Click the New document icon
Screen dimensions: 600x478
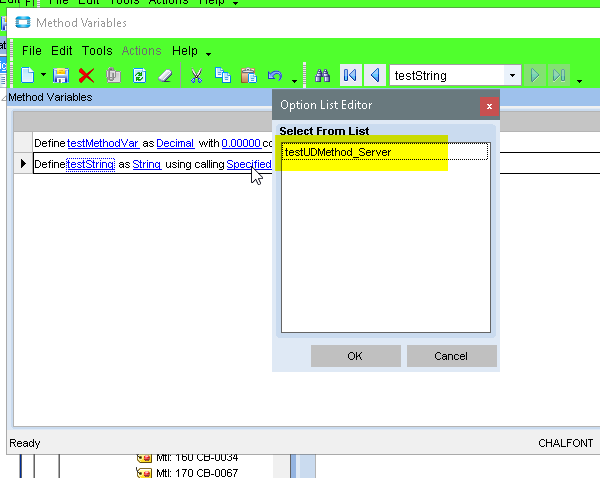(x=28, y=75)
